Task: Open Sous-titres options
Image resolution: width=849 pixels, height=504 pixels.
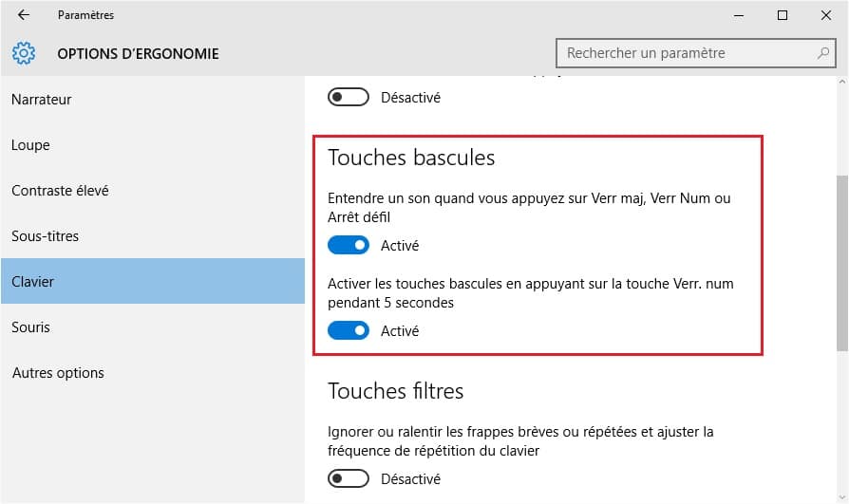Action: click(45, 236)
